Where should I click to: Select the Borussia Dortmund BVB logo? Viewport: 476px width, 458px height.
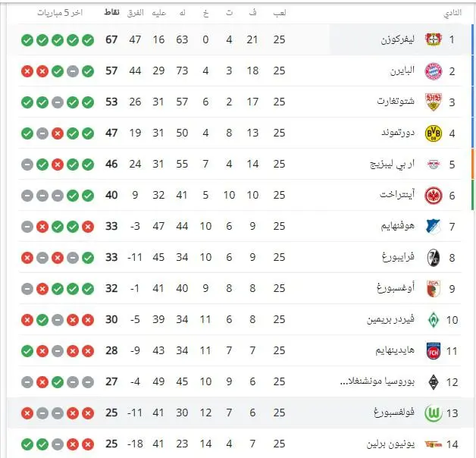tap(434, 133)
